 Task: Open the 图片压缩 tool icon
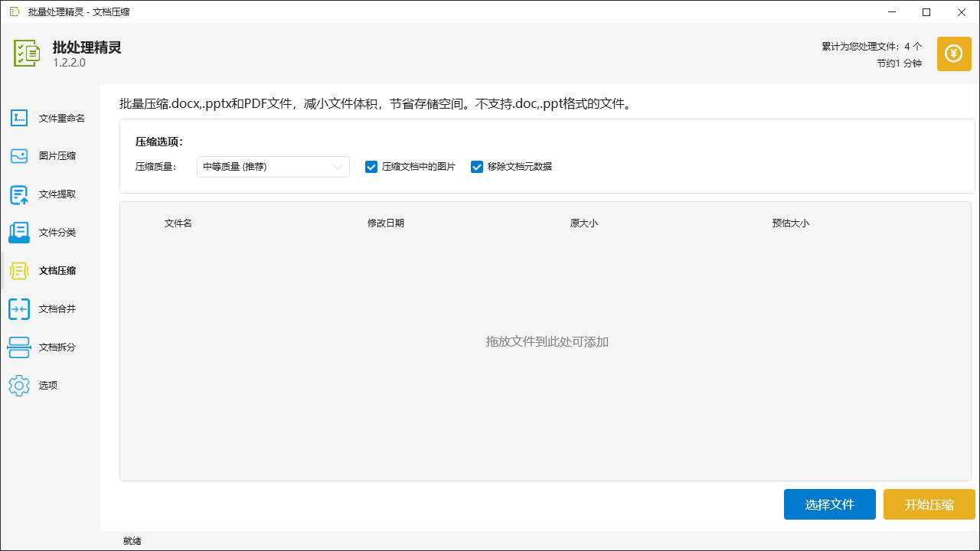pyautogui.click(x=18, y=155)
